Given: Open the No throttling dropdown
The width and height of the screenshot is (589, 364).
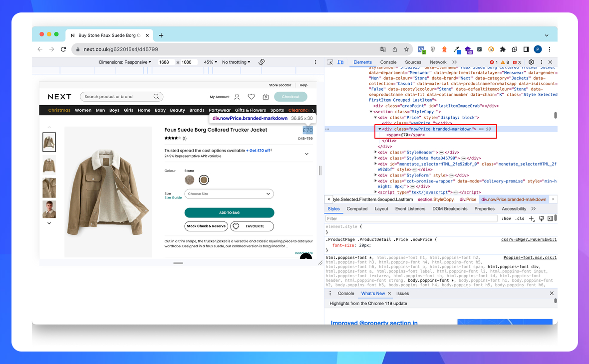Looking at the screenshot, I should click(235, 62).
